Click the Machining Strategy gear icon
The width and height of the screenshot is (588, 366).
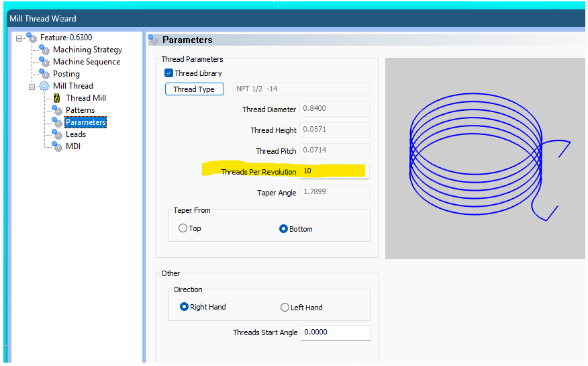tap(44, 50)
